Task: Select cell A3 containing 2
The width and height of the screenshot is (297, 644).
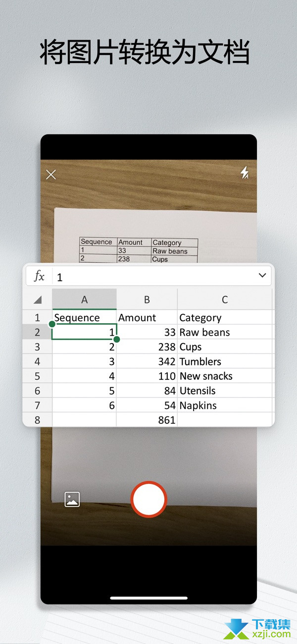Action: click(84, 347)
